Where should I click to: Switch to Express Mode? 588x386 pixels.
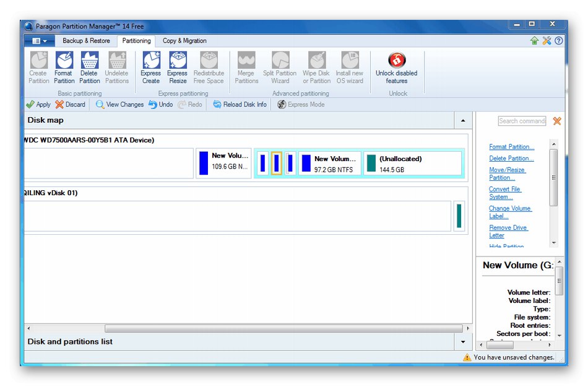[301, 104]
